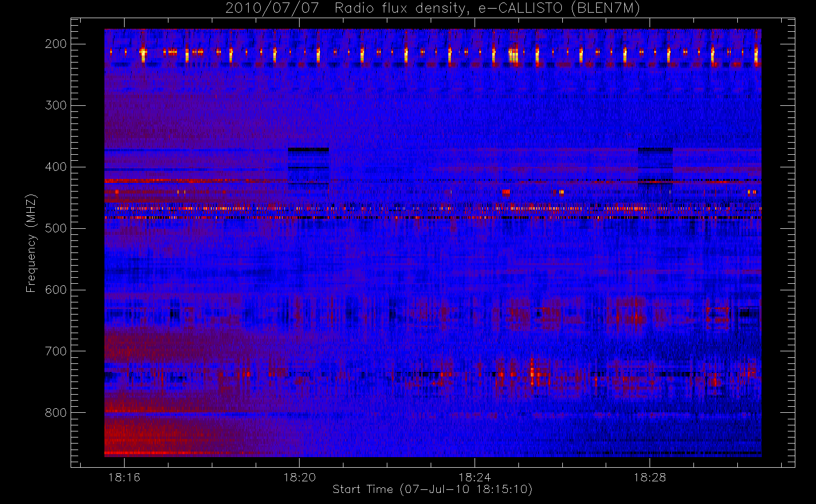Image resolution: width=816 pixels, height=504 pixels.
Task: Click the 700 frequency tick label
Action: pos(56,351)
